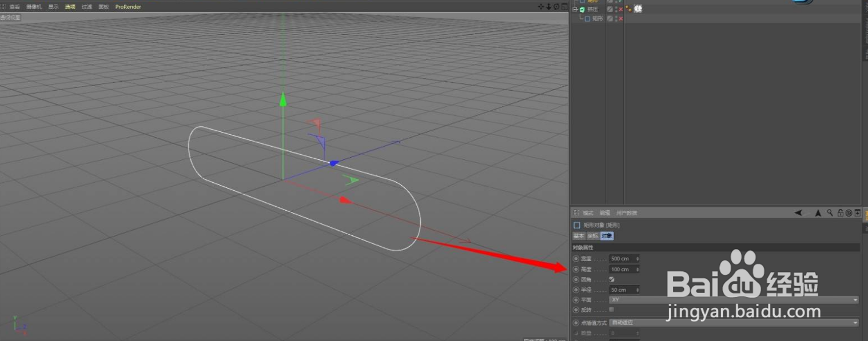Enable the 反转 checkbox
Viewport: 868px width, 341px height.
point(612,310)
